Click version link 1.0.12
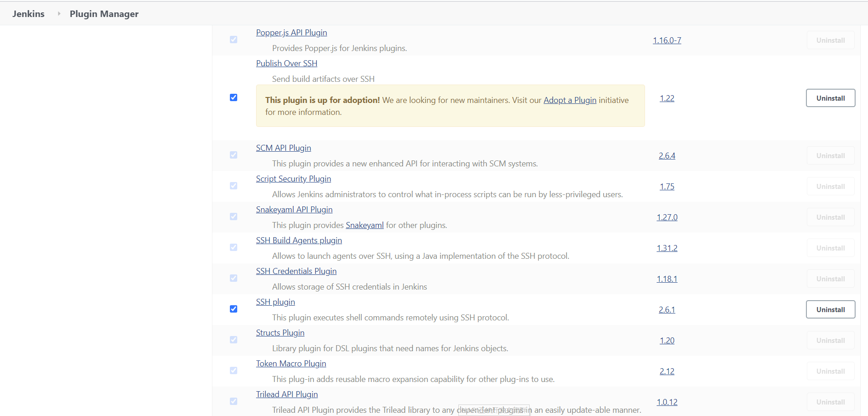Screen dimensions: 868x416 coord(667,402)
